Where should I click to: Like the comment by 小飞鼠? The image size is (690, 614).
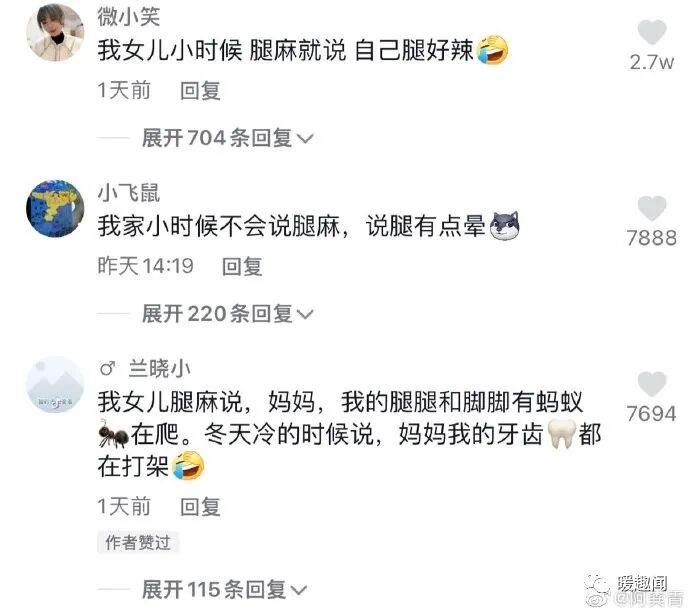(x=652, y=208)
